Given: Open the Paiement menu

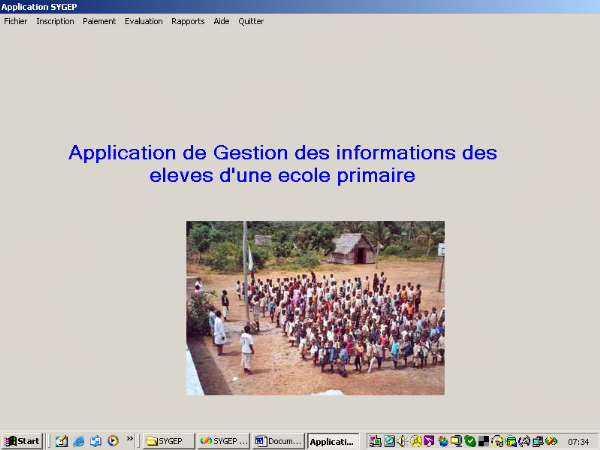Looking at the screenshot, I should click(99, 21).
